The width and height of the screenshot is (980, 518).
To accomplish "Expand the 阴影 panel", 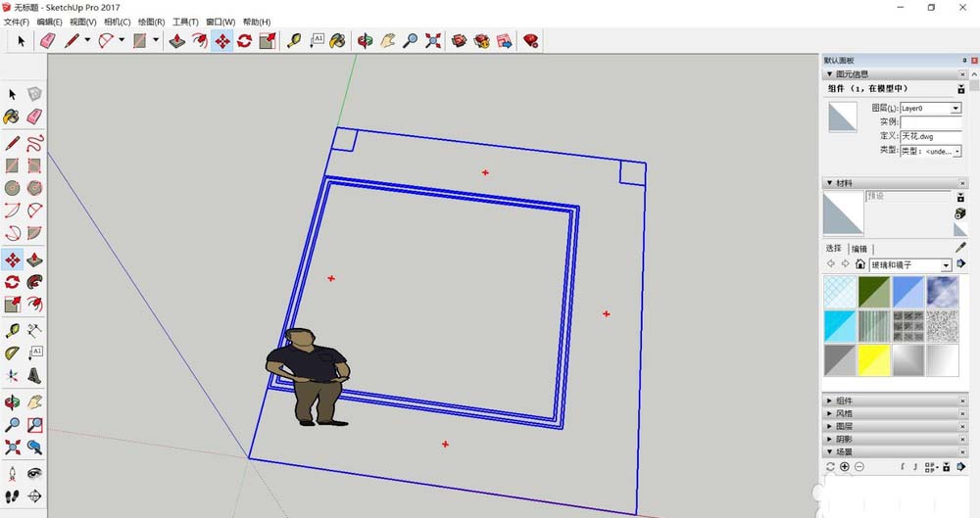I will pos(845,439).
